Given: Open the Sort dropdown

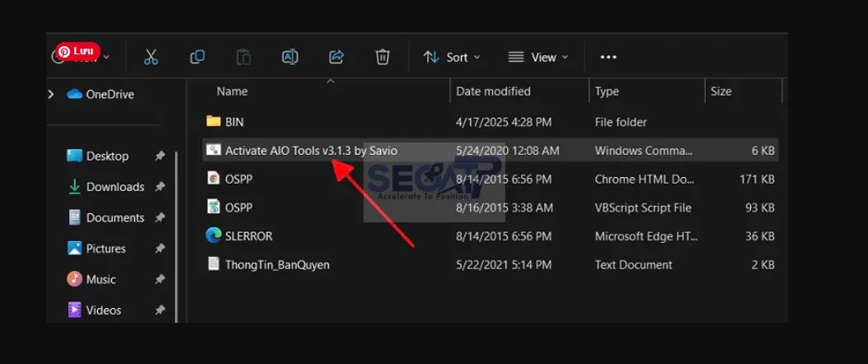Looking at the screenshot, I should 452,57.
